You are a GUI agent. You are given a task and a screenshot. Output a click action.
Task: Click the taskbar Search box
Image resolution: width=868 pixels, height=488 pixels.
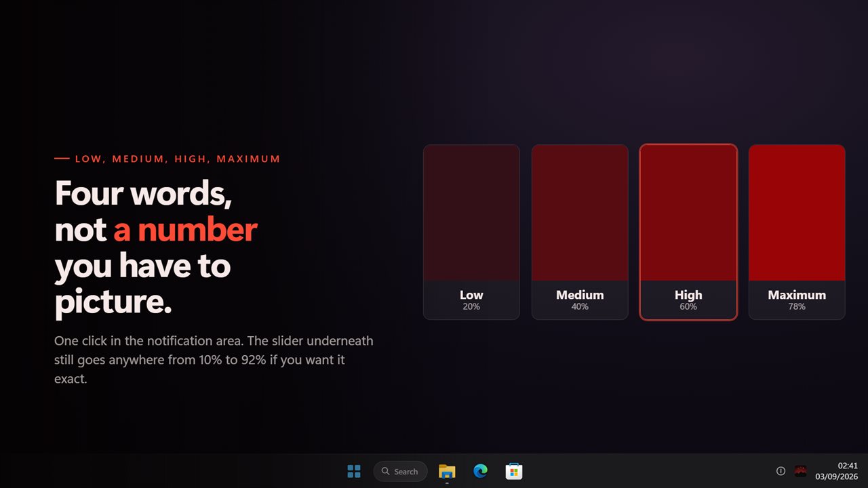tap(400, 471)
